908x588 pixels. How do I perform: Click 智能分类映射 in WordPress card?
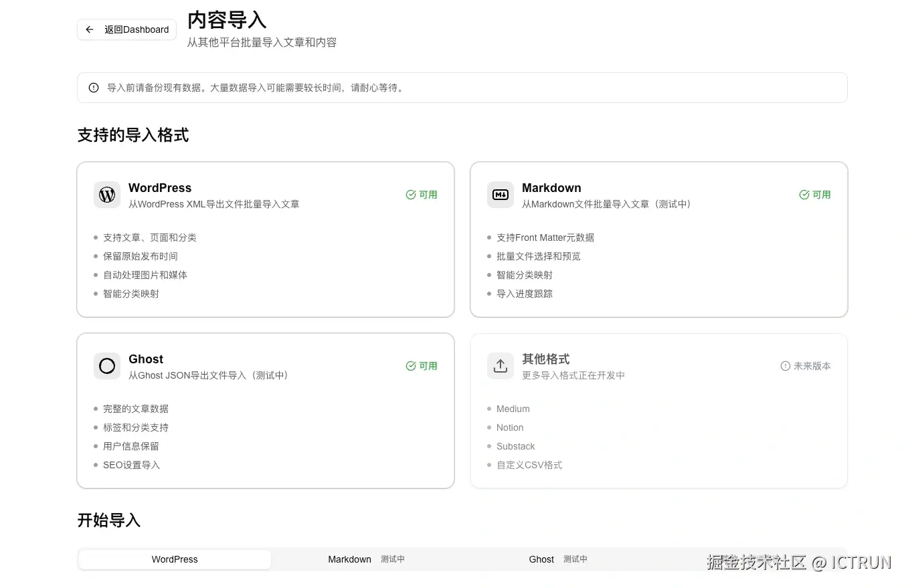(131, 294)
